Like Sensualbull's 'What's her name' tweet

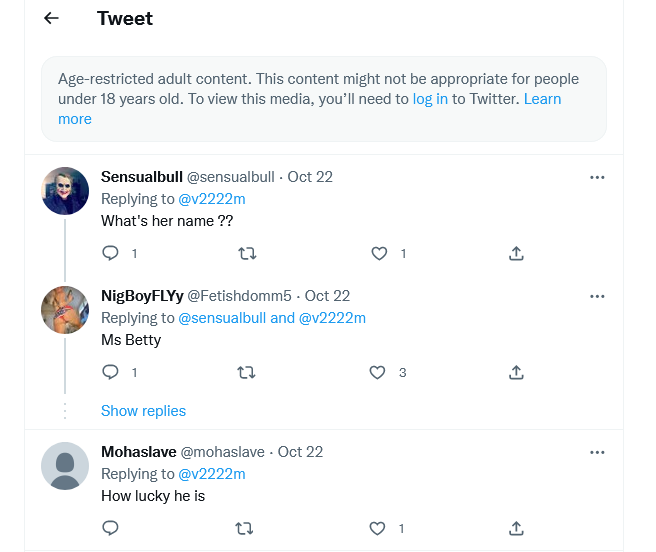coord(379,253)
